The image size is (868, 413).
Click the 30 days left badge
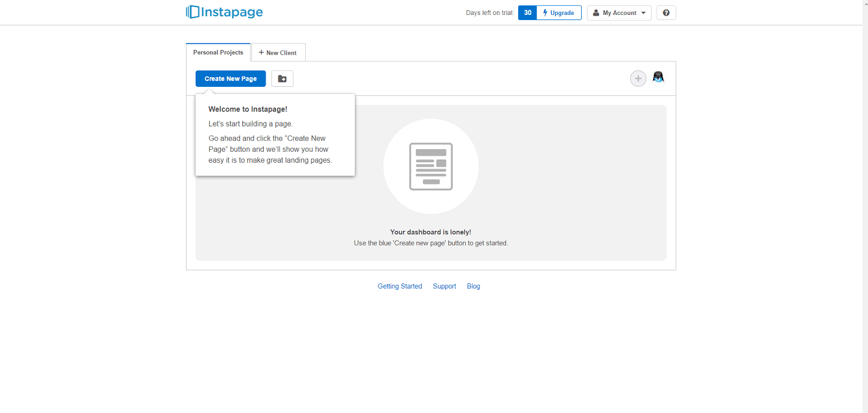(527, 13)
